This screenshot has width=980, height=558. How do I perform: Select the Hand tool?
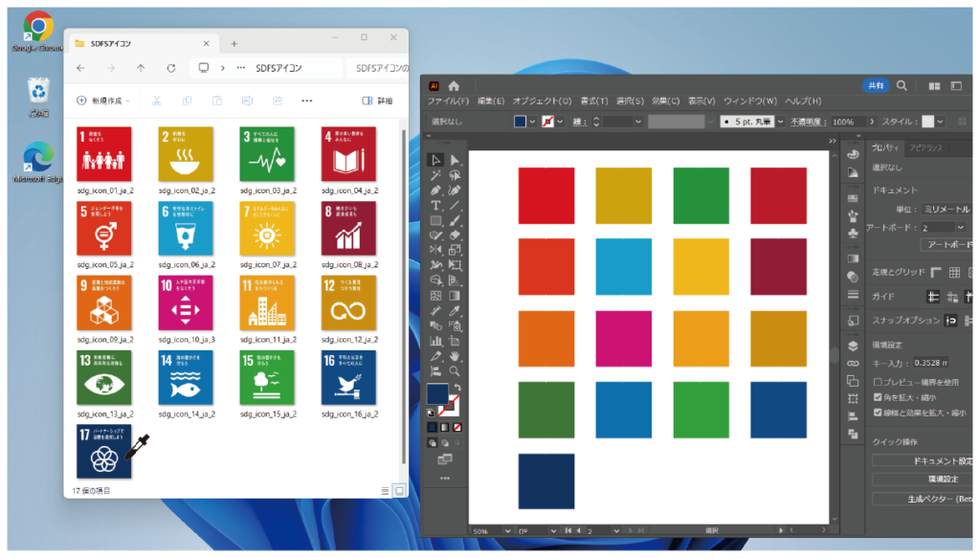coord(455,356)
